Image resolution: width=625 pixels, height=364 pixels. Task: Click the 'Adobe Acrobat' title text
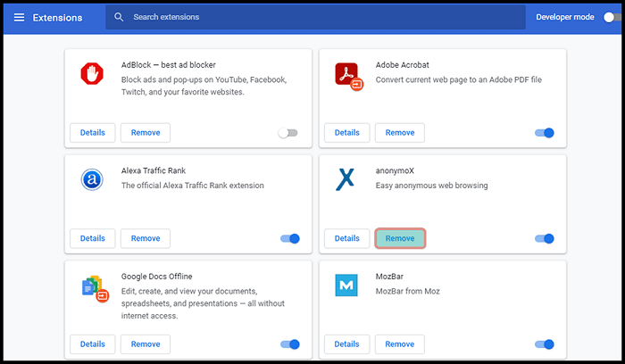(402, 65)
